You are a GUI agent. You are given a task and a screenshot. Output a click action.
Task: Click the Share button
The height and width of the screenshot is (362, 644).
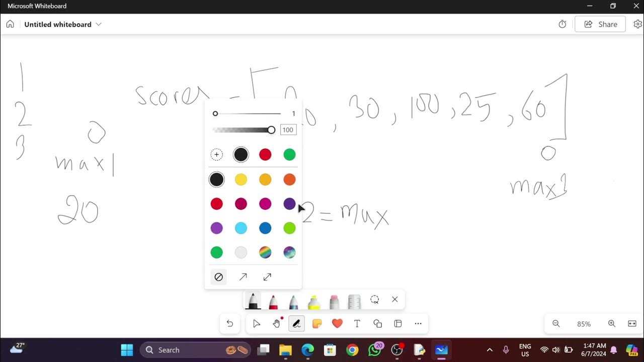(x=600, y=24)
